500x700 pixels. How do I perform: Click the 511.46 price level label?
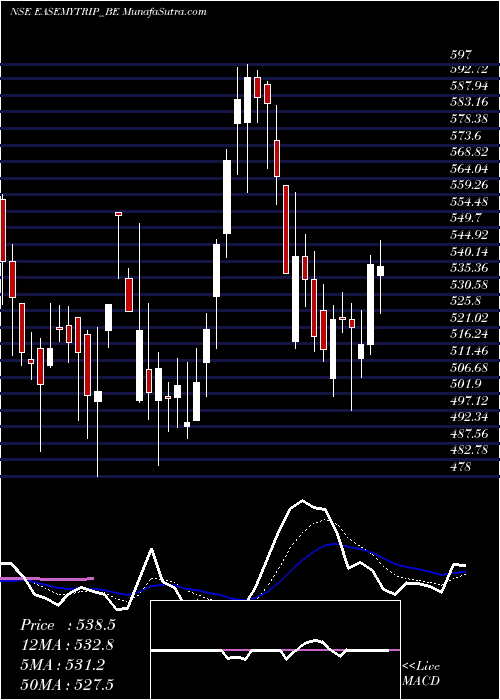[x=469, y=350]
